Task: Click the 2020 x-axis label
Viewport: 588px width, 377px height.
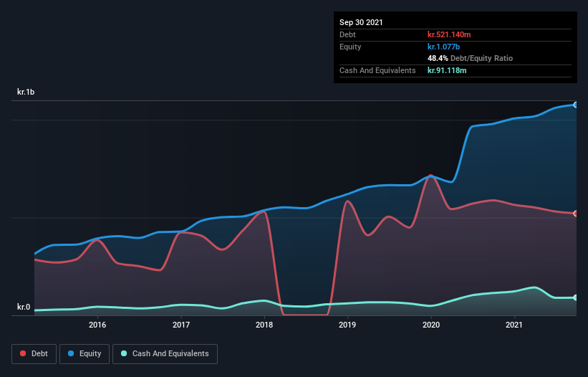Action: click(431, 325)
